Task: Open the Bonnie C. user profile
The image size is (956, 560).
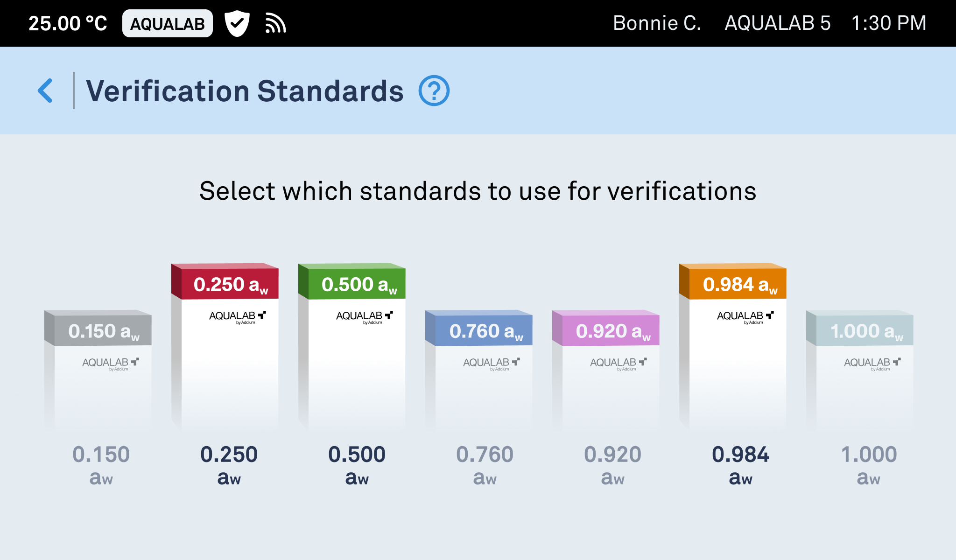Action: coord(657,23)
